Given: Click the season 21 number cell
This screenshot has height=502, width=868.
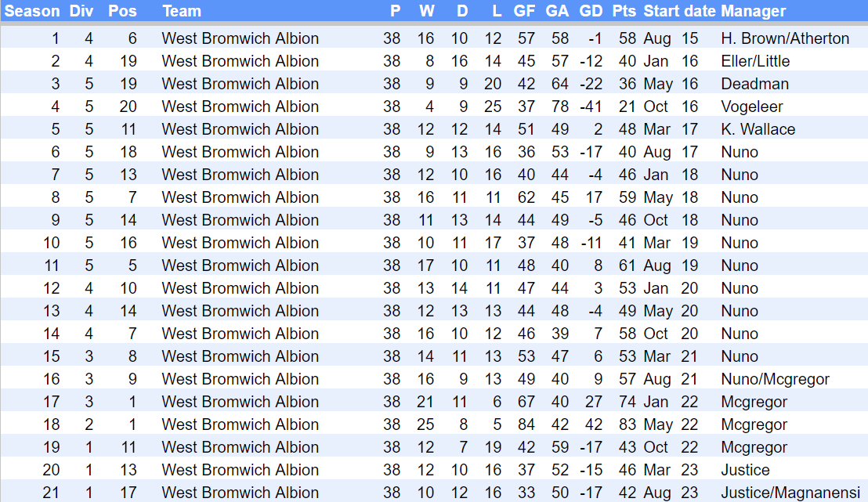Looking at the screenshot, I should tap(51, 493).
